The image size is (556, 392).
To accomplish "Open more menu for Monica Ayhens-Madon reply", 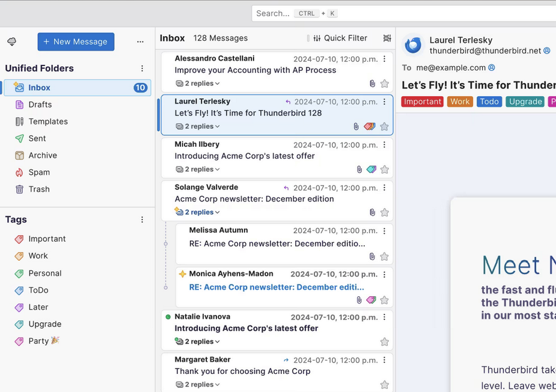I will 384,275.
